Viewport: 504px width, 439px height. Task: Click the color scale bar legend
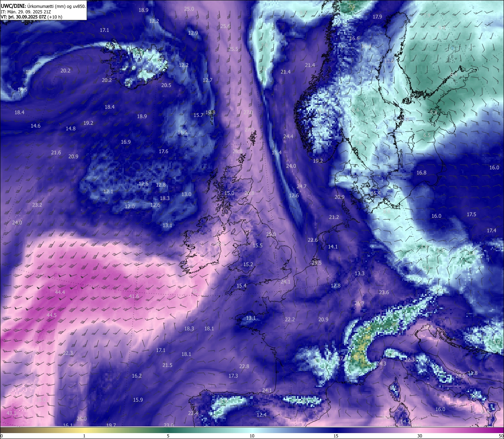tap(252, 430)
